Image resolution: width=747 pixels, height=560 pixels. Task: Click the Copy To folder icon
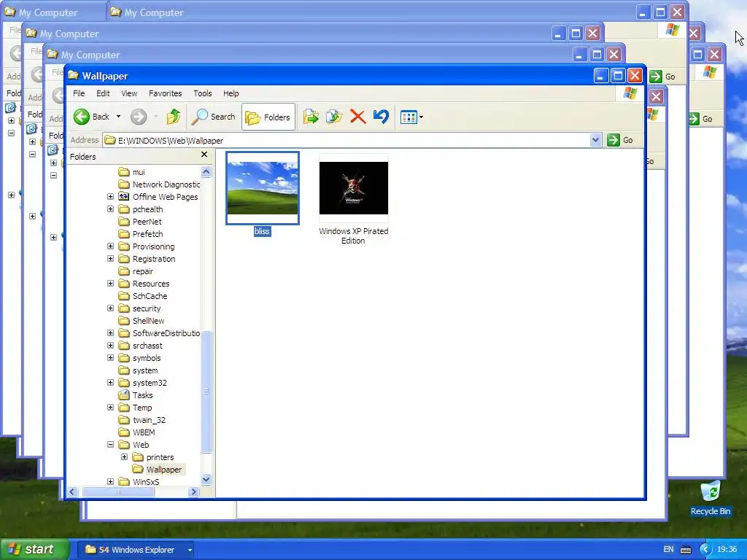(x=334, y=117)
